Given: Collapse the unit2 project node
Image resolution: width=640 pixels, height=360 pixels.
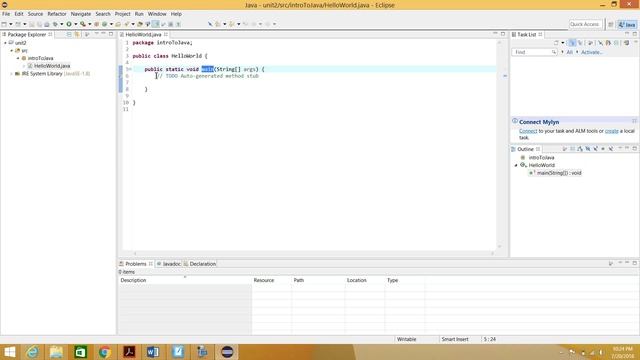Looking at the screenshot, I should 5,42.
